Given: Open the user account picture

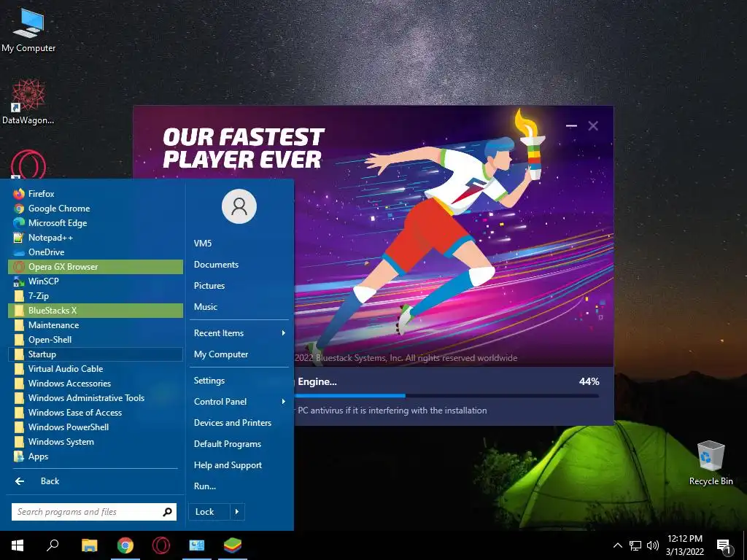Looking at the screenshot, I should point(239,206).
